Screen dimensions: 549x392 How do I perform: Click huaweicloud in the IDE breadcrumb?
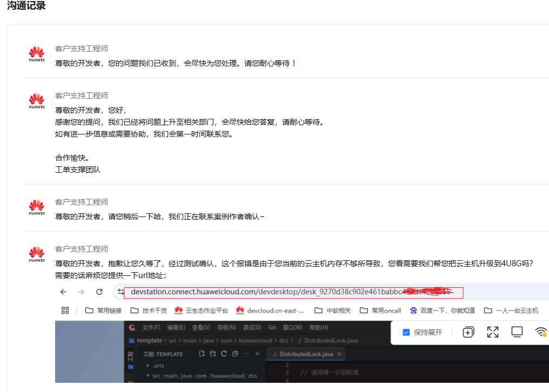[255, 340]
